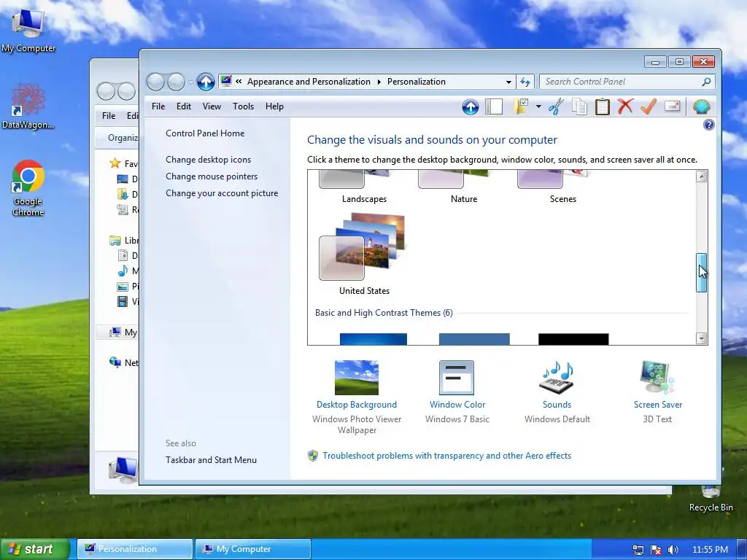Click the Personalization taskbar button

point(135,549)
